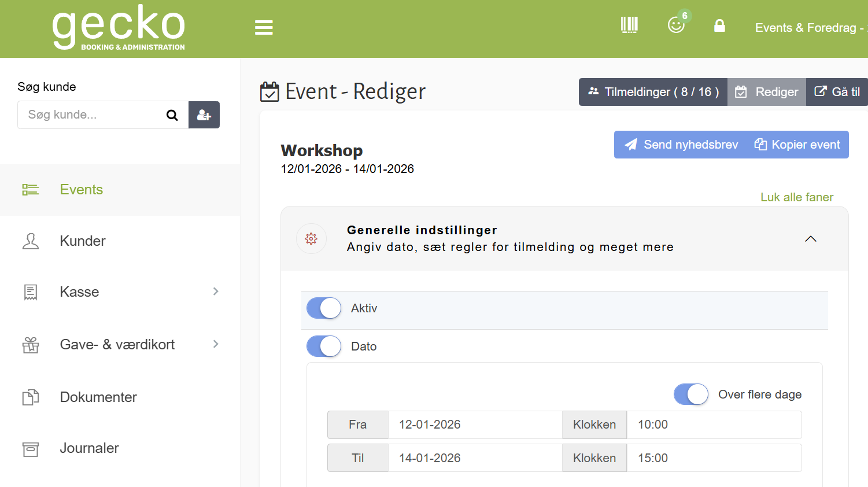
Task: Open notifications via the smiley icon
Action: (x=675, y=26)
